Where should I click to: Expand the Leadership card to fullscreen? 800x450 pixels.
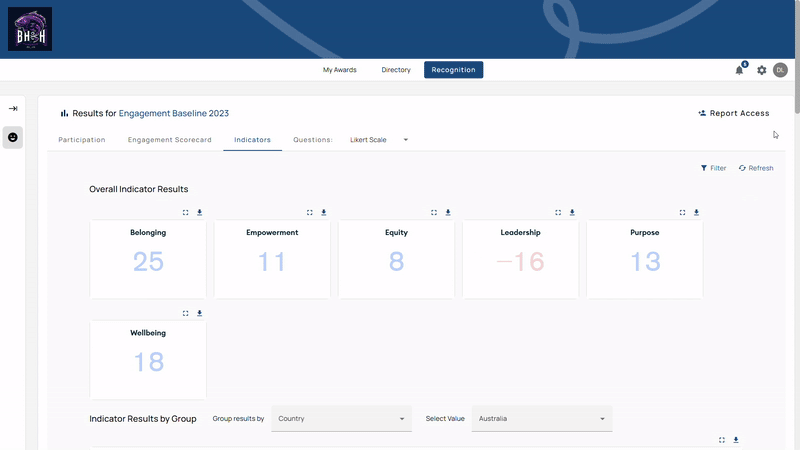pos(558,212)
